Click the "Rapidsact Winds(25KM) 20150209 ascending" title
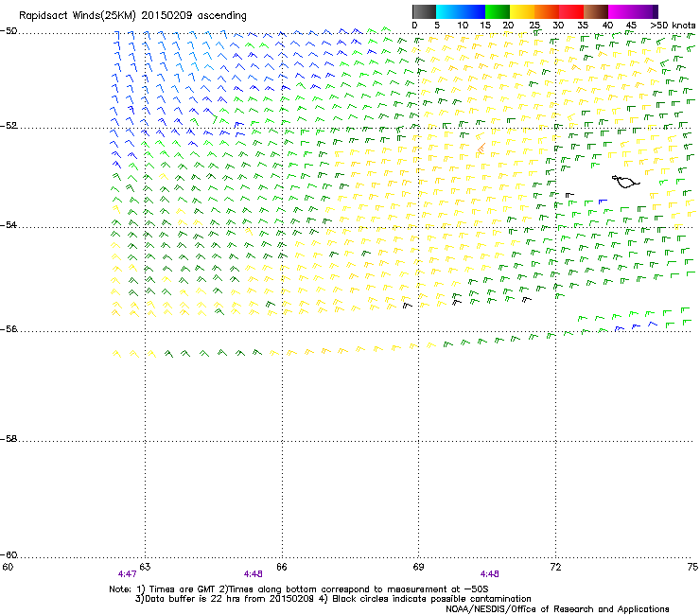The height and width of the screenshot is (615, 700). coord(132,16)
